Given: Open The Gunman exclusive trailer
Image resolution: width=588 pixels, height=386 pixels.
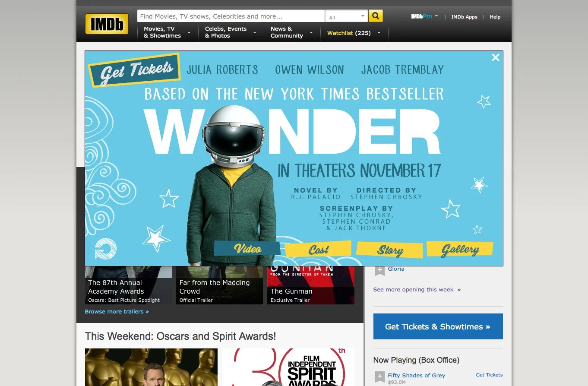Looking at the screenshot, I should pyautogui.click(x=311, y=285).
